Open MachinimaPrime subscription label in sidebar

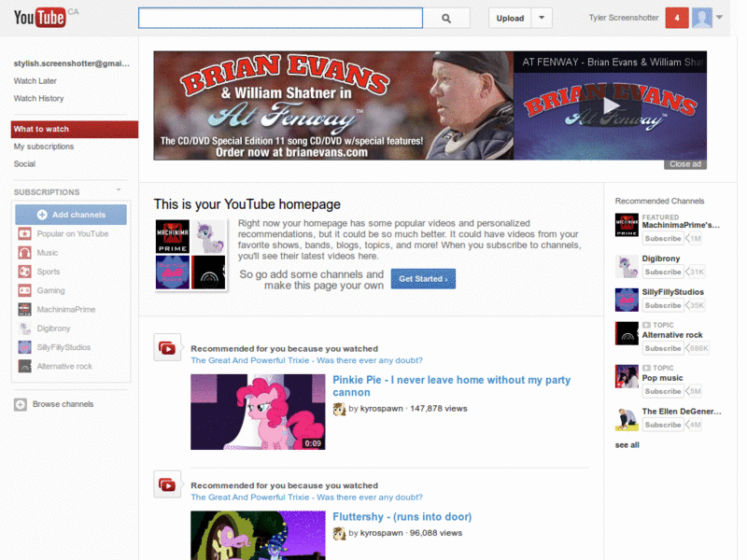point(66,310)
